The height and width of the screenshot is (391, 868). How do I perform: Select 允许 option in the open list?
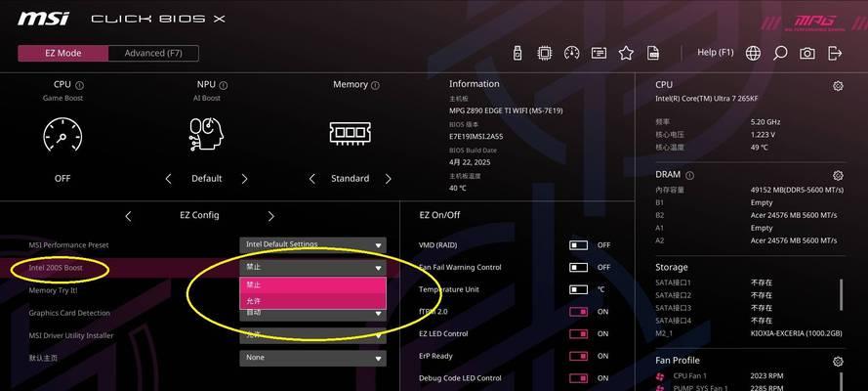(x=312, y=301)
